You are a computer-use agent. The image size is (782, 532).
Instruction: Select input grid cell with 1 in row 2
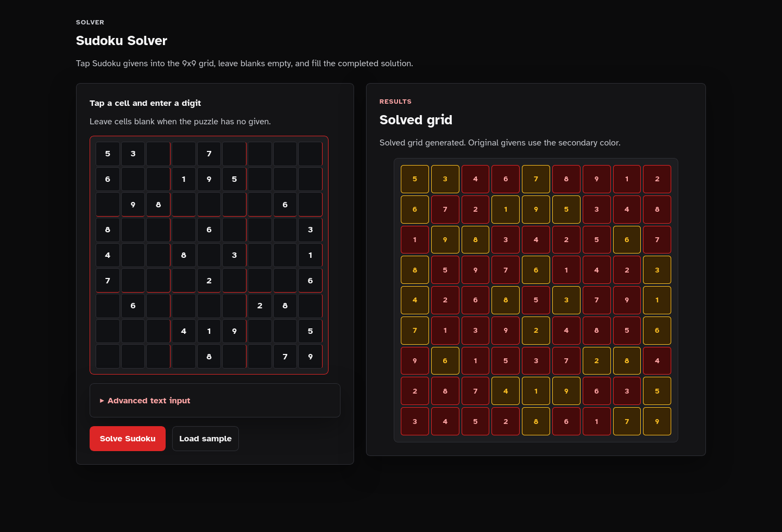pos(184,179)
